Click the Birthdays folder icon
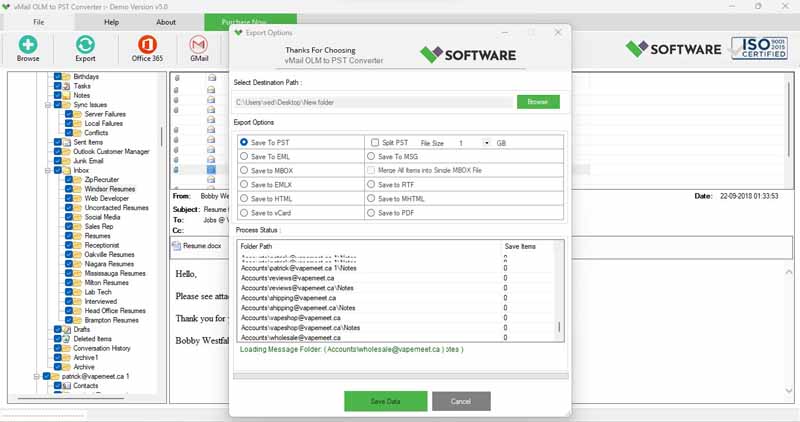This screenshot has height=422, width=800. click(x=67, y=77)
